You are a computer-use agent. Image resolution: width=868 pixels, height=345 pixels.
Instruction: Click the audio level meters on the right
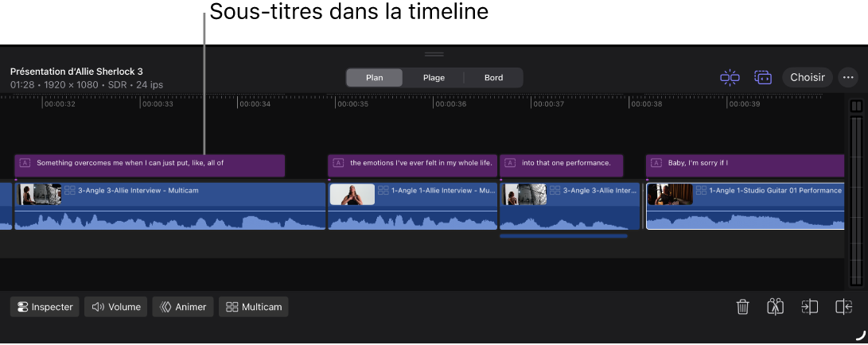coord(856,201)
